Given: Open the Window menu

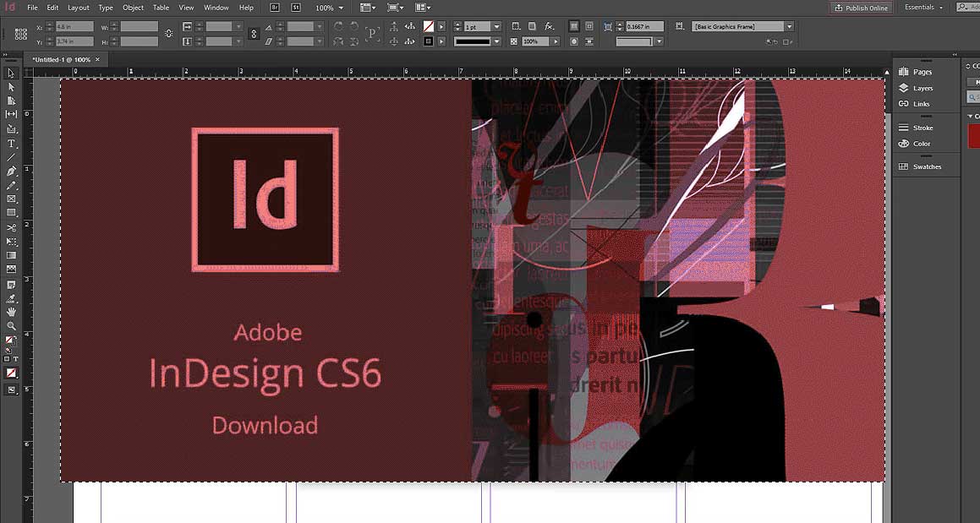Looking at the screenshot, I should click(x=216, y=8).
